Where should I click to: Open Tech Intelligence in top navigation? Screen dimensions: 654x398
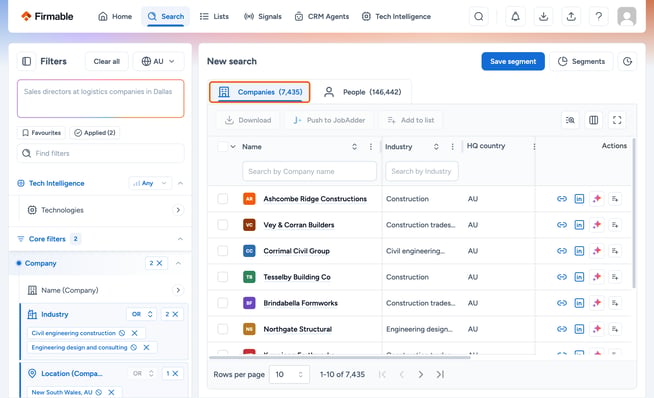coord(396,17)
